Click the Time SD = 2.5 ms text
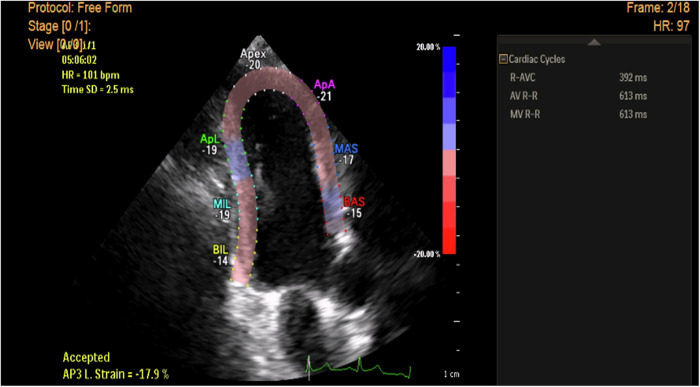Viewport: 700px width, 387px height. [x=97, y=90]
